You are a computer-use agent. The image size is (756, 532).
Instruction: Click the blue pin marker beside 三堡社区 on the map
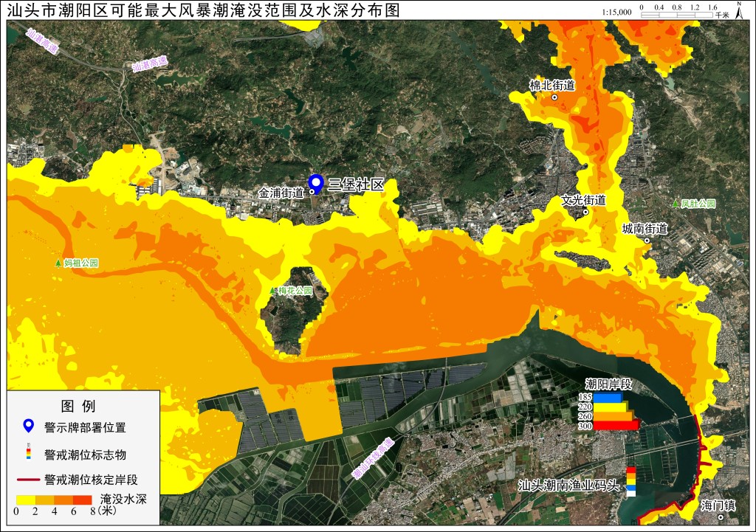[316, 184]
